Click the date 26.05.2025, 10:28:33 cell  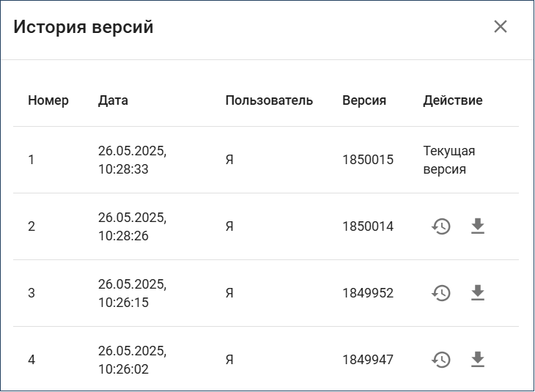(x=133, y=160)
